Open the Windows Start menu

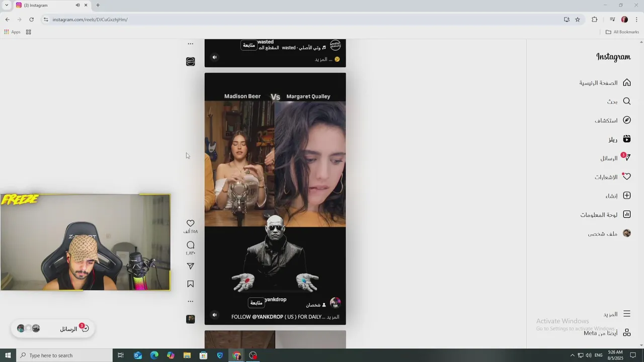pyautogui.click(x=8, y=355)
